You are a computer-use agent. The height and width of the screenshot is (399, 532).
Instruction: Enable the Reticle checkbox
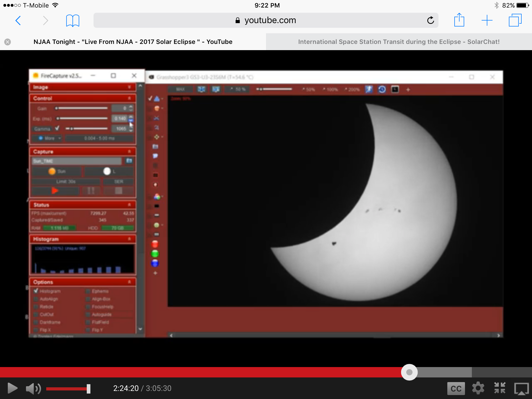point(36,307)
